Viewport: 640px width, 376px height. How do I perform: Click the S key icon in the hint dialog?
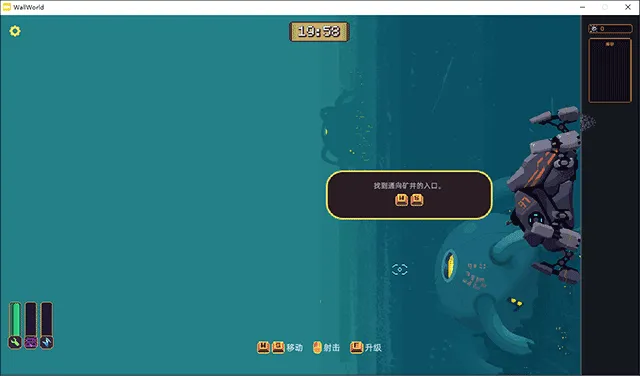click(x=417, y=200)
